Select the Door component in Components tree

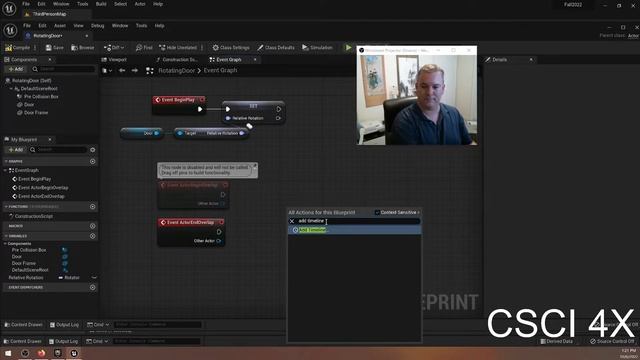coord(29,104)
